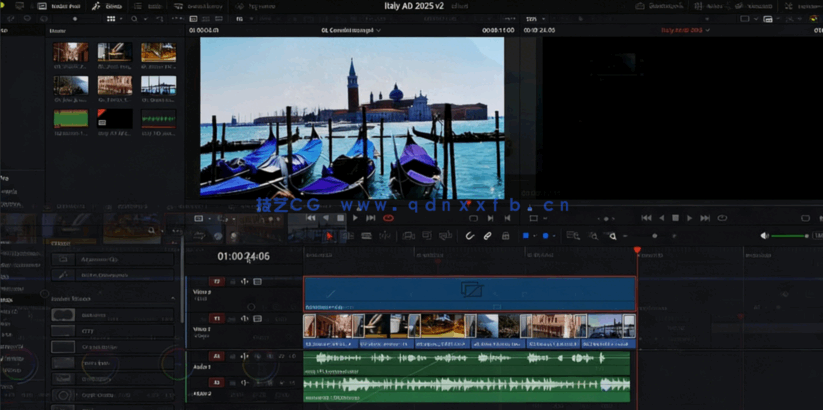The height and width of the screenshot is (410, 823).
Task: Select the red arrow Selection mode tool
Action: (x=329, y=236)
